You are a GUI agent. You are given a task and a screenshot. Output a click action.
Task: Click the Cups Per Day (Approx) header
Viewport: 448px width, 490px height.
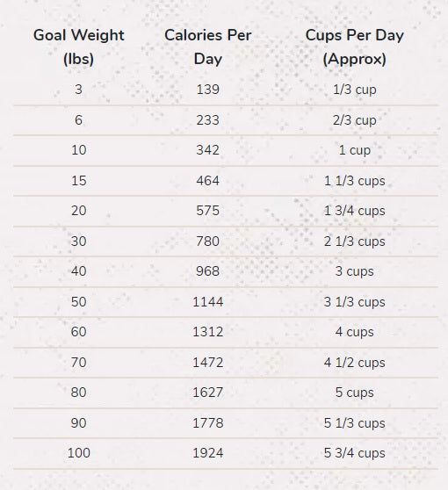coord(355,47)
